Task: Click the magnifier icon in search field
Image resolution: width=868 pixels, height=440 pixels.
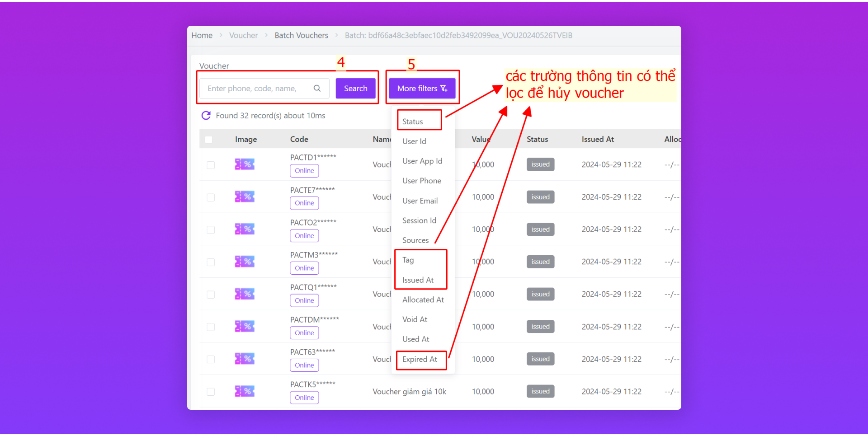Action: pyautogui.click(x=317, y=89)
